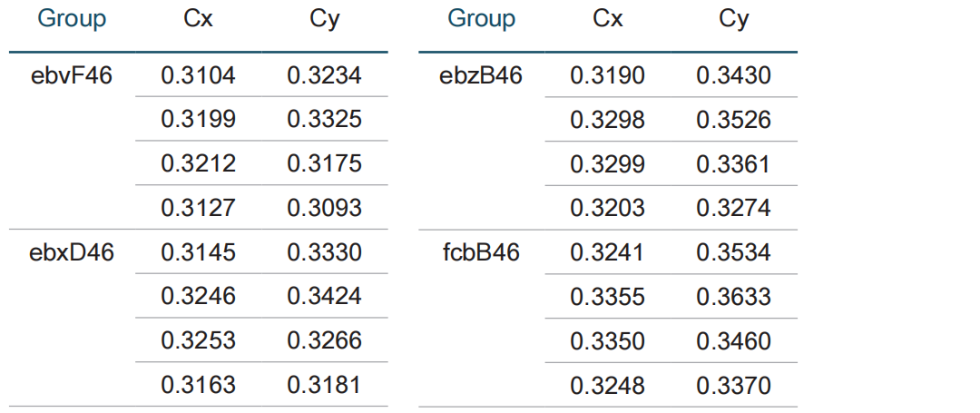Click the Cx value 0.3246

[198, 296]
